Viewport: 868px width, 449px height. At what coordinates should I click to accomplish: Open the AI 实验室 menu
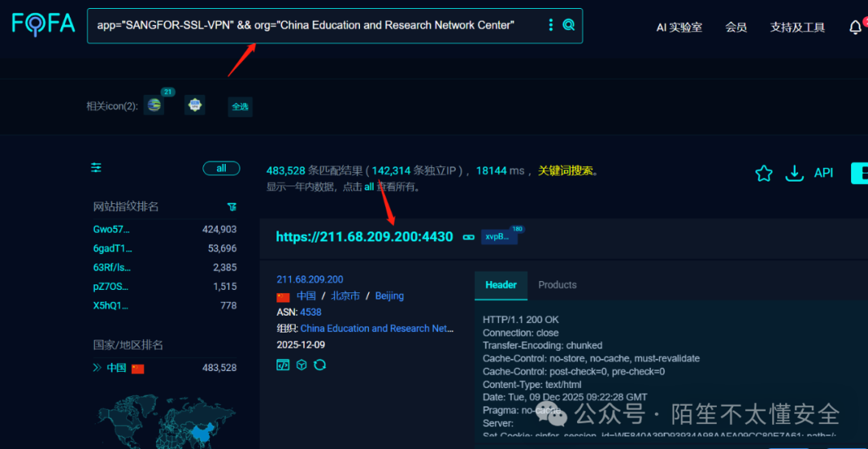click(x=679, y=27)
